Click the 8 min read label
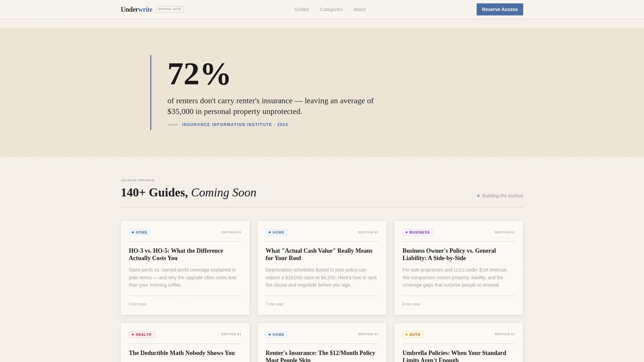Image resolution: width=644 pixels, height=362 pixels. tap(411, 304)
